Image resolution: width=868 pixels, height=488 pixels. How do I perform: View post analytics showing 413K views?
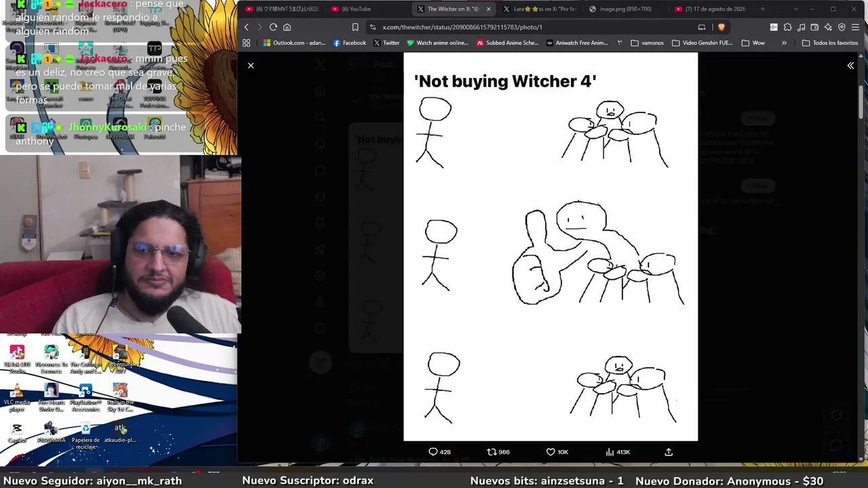pyautogui.click(x=618, y=452)
